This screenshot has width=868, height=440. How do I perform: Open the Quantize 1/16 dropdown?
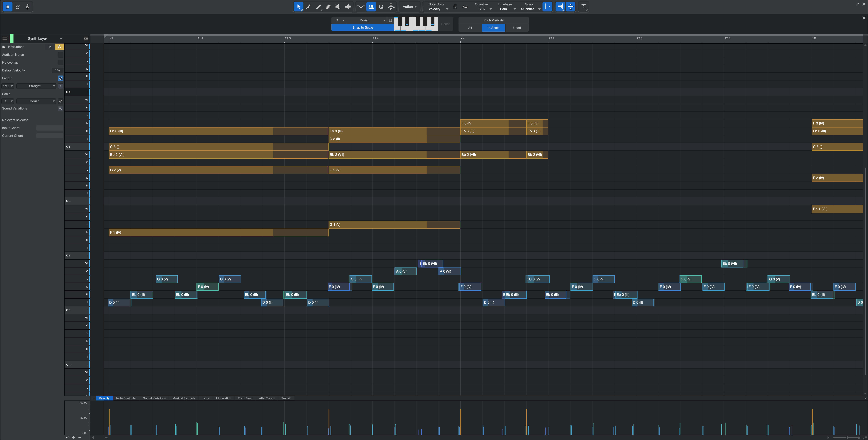tap(483, 9)
